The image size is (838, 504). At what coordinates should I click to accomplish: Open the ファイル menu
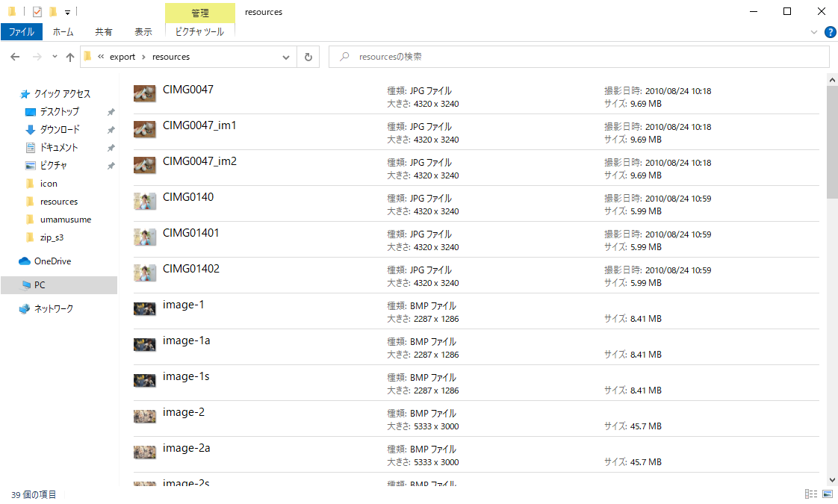pyautogui.click(x=22, y=32)
